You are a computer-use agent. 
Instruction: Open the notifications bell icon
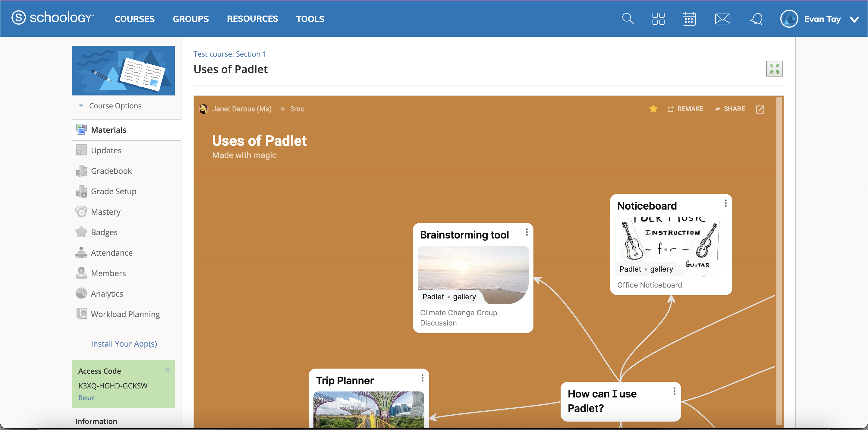pyautogui.click(x=756, y=19)
